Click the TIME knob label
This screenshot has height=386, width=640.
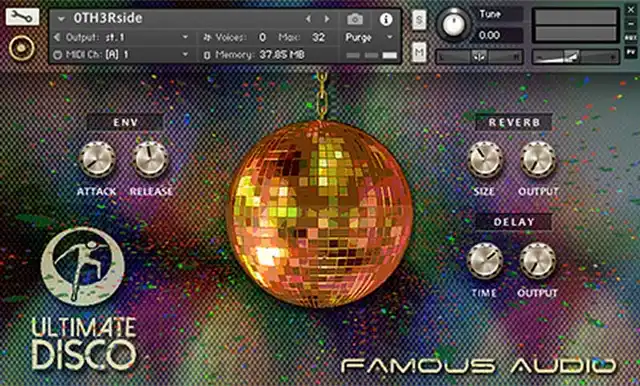tap(484, 293)
